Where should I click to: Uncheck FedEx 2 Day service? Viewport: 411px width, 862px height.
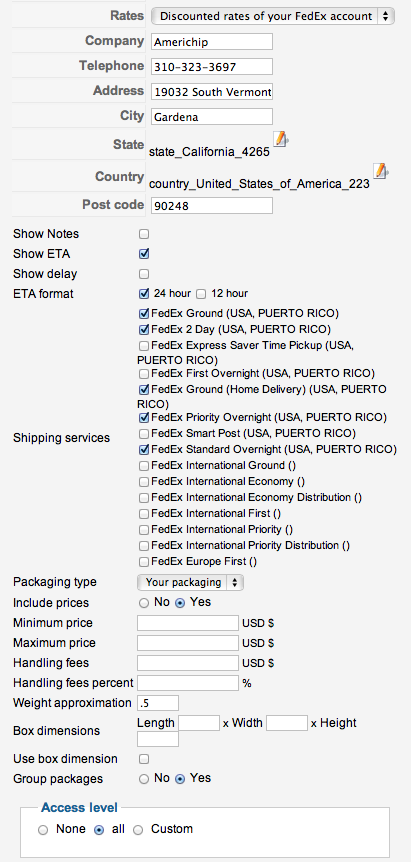click(144, 330)
